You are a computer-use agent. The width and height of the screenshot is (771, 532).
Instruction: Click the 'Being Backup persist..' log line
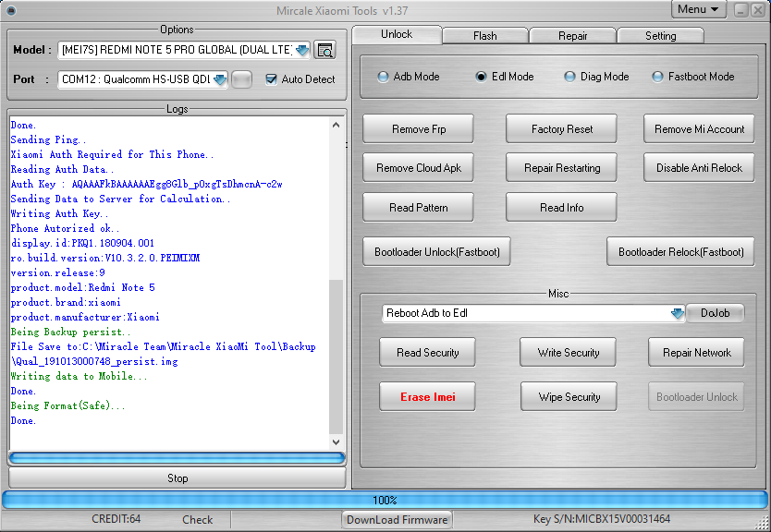[71, 332]
